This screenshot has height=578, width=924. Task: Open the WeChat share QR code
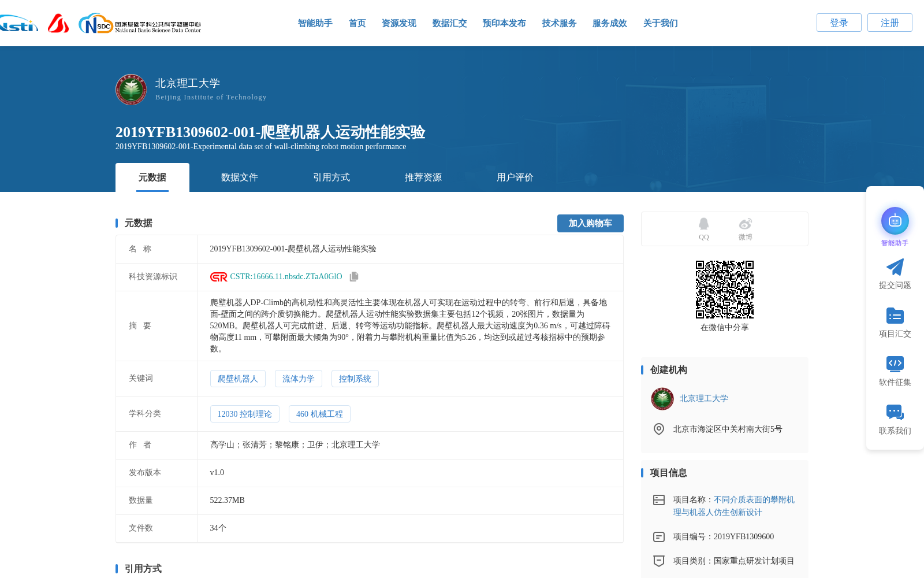pyautogui.click(x=725, y=290)
